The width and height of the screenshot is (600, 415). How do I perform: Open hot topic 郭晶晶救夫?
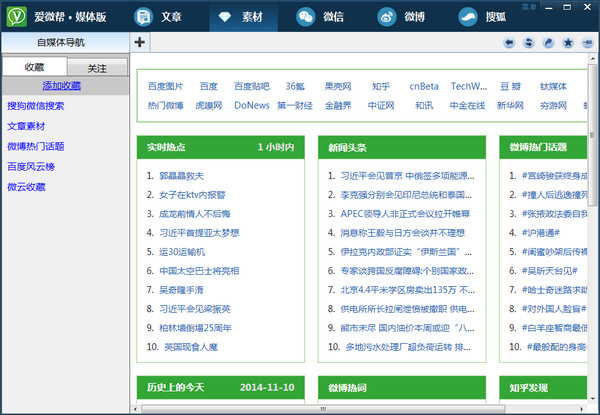click(x=181, y=176)
